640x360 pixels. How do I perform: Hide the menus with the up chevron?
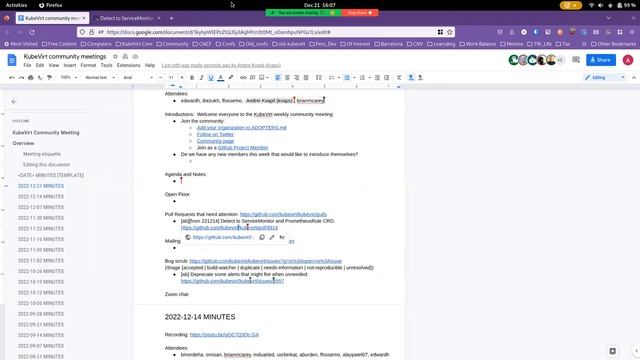634,78
